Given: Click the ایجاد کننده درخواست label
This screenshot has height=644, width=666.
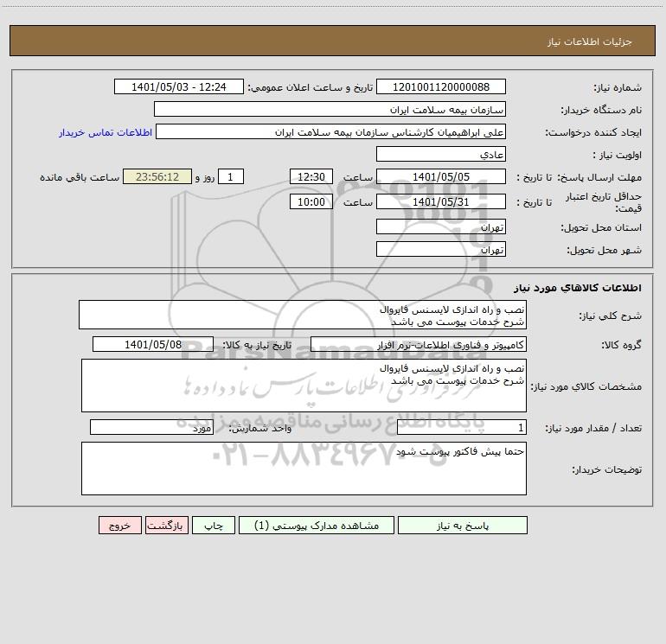Looking at the screenshot, I should (593, 132).
